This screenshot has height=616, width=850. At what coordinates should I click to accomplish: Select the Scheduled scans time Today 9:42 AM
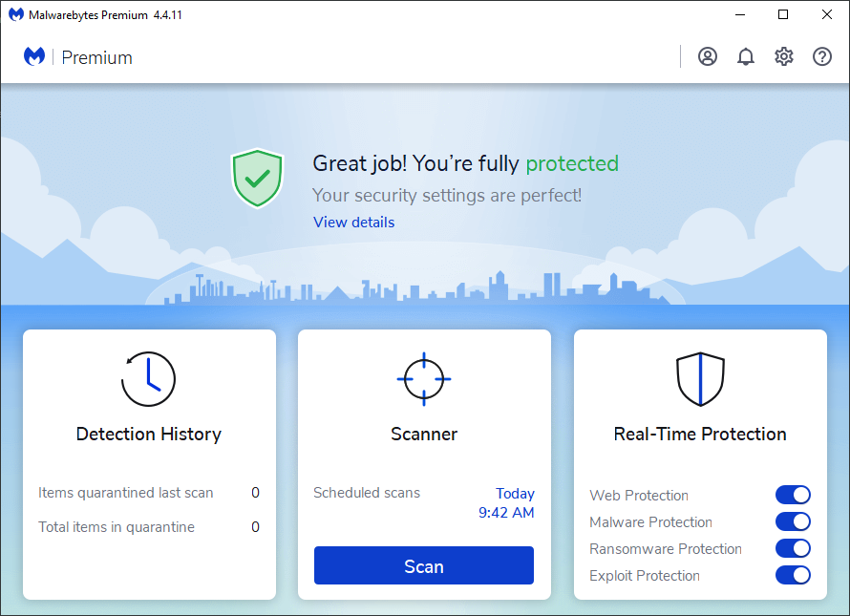(x=506, y=503)
